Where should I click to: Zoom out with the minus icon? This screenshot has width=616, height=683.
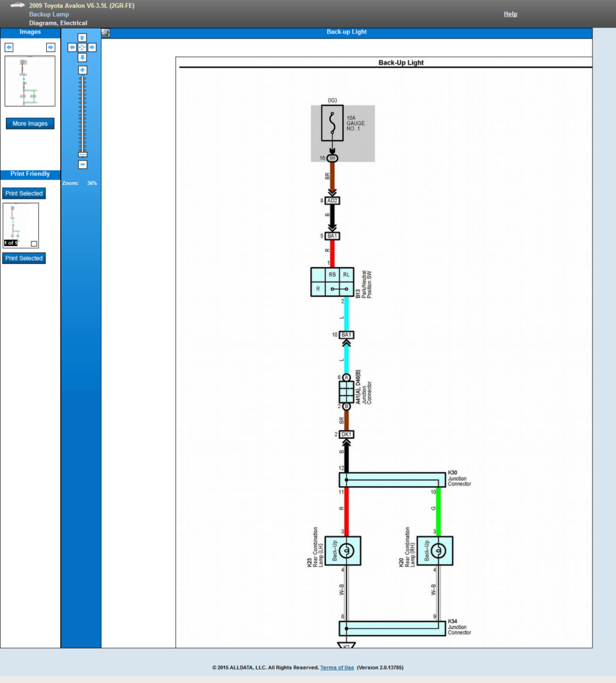(82, 165)
